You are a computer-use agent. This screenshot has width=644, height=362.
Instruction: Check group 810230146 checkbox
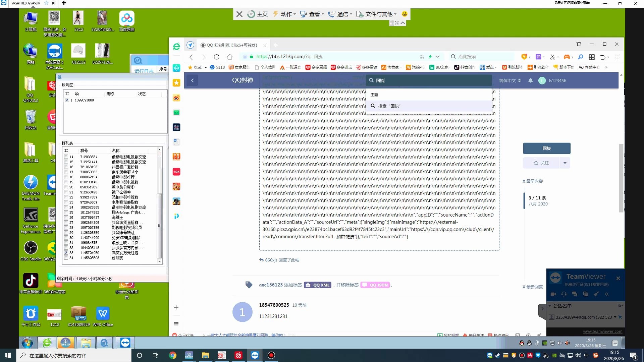coord(66,182)
